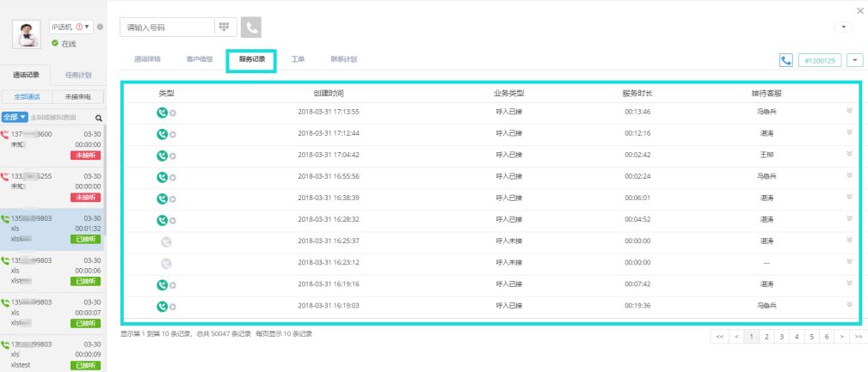Go to page 6 of records
Image resolution: width=868 pixels, height=372 pixels.
(826, 336)
